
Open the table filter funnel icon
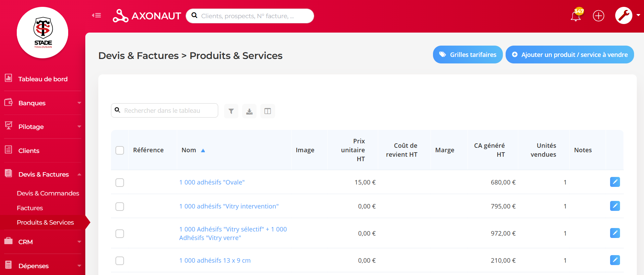pos(231,111)
